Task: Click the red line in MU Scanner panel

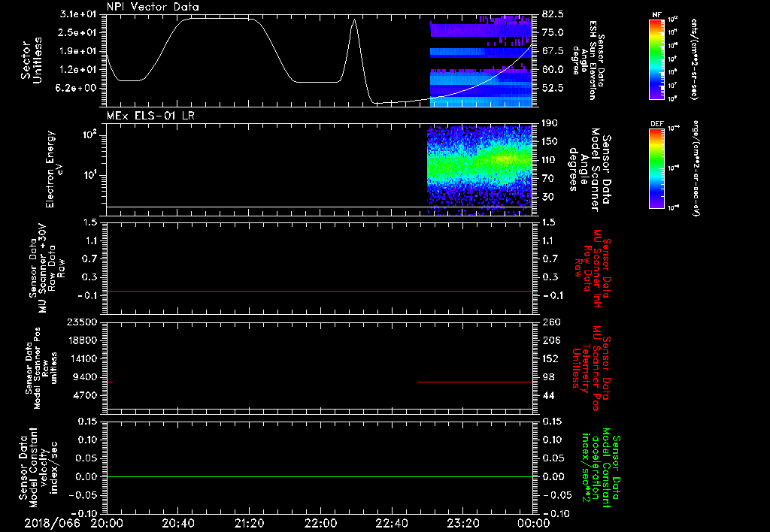Action: tap(320, 291)
